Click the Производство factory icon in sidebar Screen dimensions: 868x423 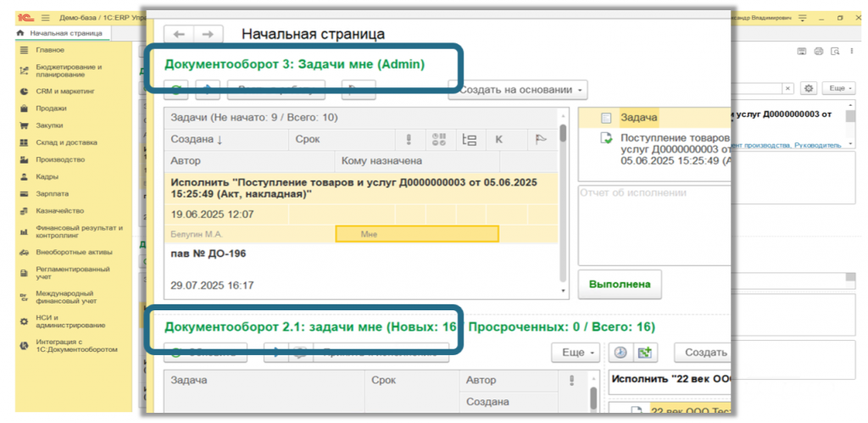click(24, 160)
